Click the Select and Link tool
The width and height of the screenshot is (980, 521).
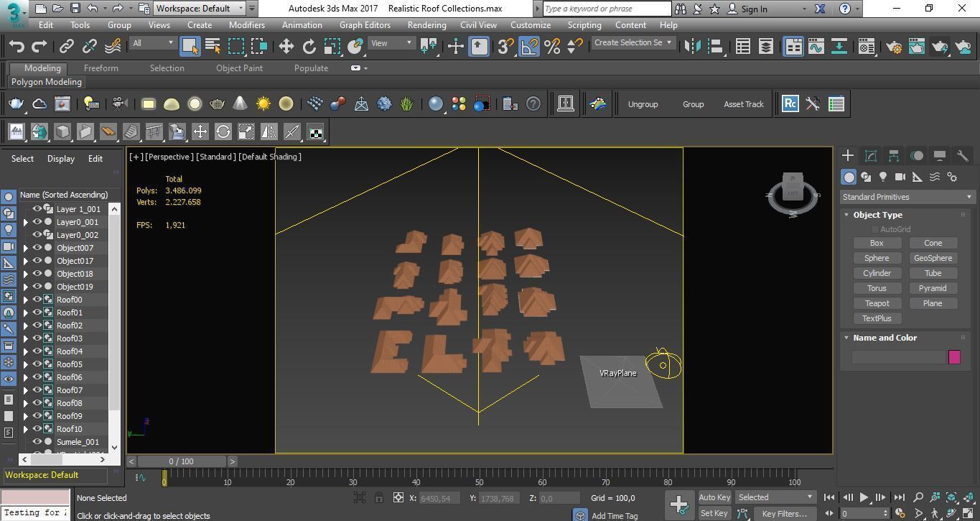click(x=66, y=46)
